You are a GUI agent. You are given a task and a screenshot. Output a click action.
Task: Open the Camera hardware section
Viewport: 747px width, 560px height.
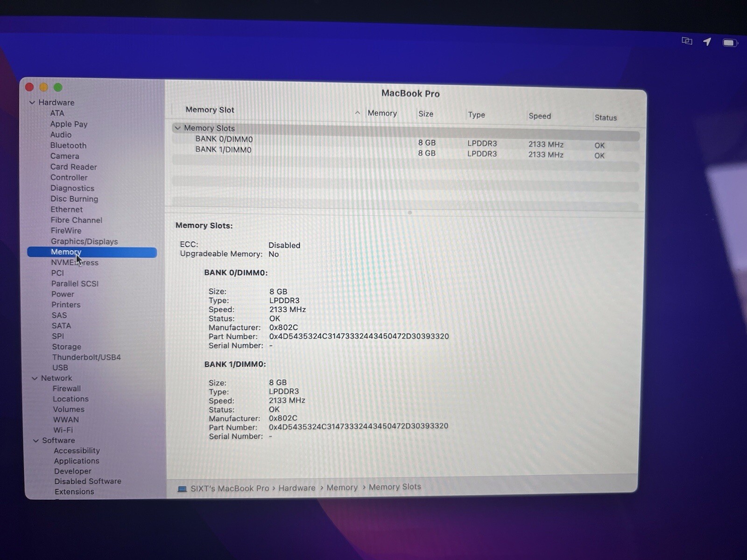[x=64, y=156]
